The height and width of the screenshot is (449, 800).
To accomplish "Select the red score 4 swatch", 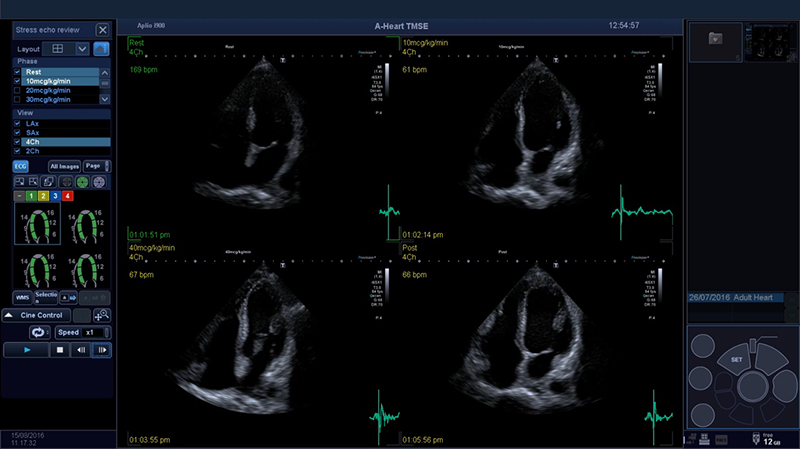I will click(67, 196).
